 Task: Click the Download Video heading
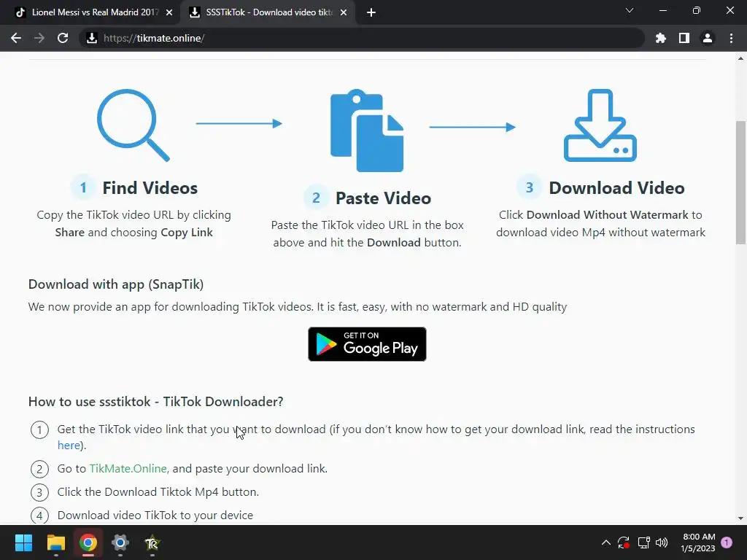[x=617, y=188]
